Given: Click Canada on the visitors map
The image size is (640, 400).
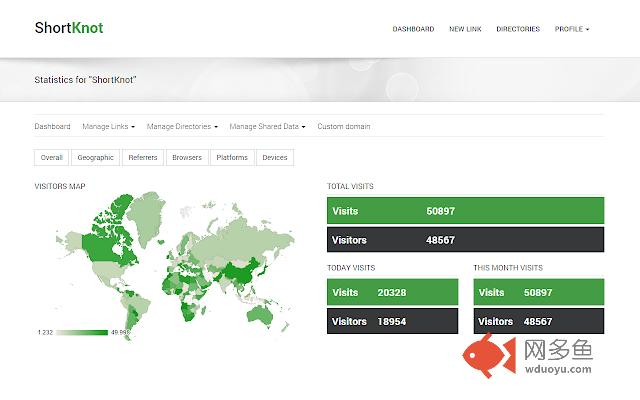Looking at the screenshot, I should pos(100,247).
